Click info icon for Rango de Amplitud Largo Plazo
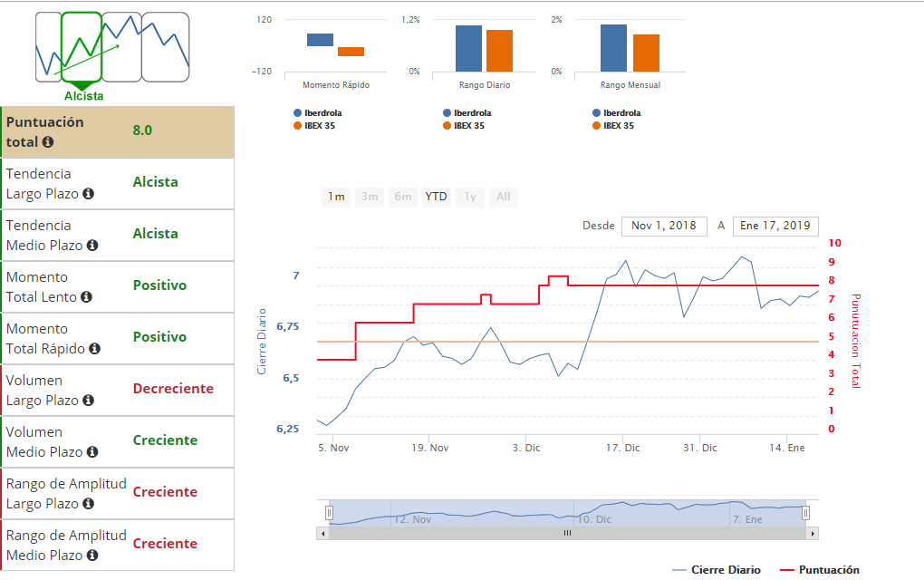The width and height of the screenshot is (924, 580). tap(89, 503)
